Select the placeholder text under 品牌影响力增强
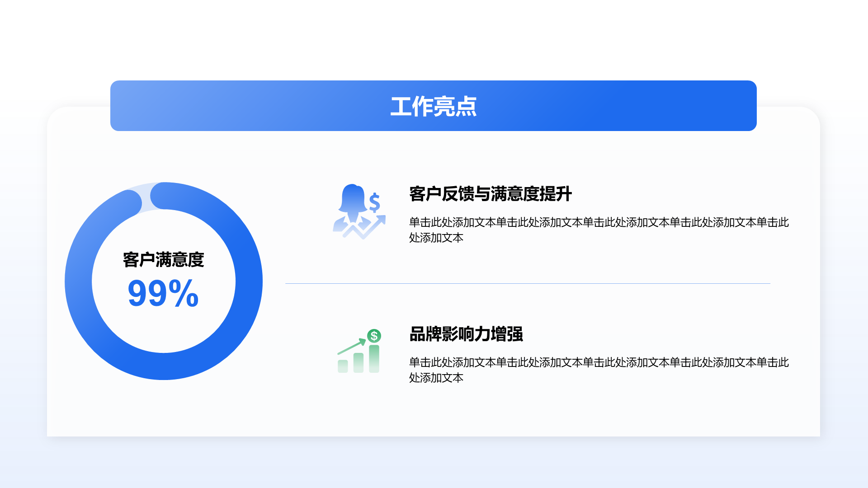868x488 pixels. pyautogui.click(x=599, y=370)
